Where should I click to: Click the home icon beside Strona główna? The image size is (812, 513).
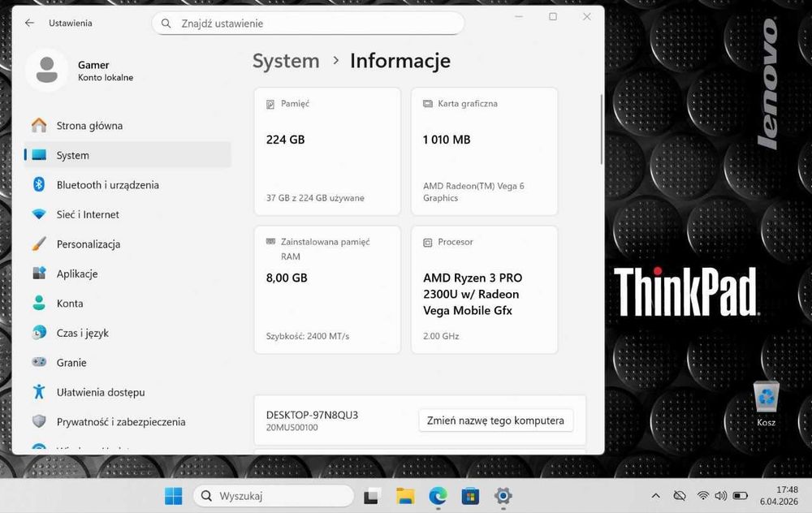click(x=39, y=125)
